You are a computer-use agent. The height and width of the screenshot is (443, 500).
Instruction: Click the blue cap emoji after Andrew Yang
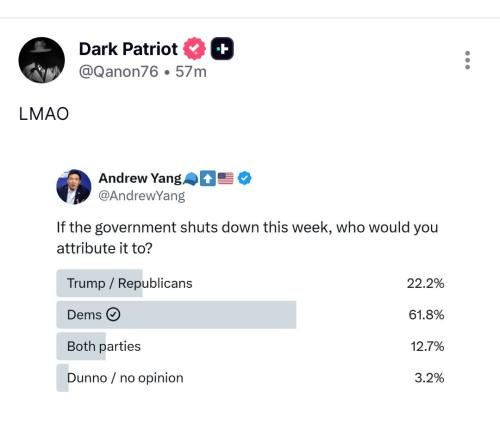click(x=191, y=179)
